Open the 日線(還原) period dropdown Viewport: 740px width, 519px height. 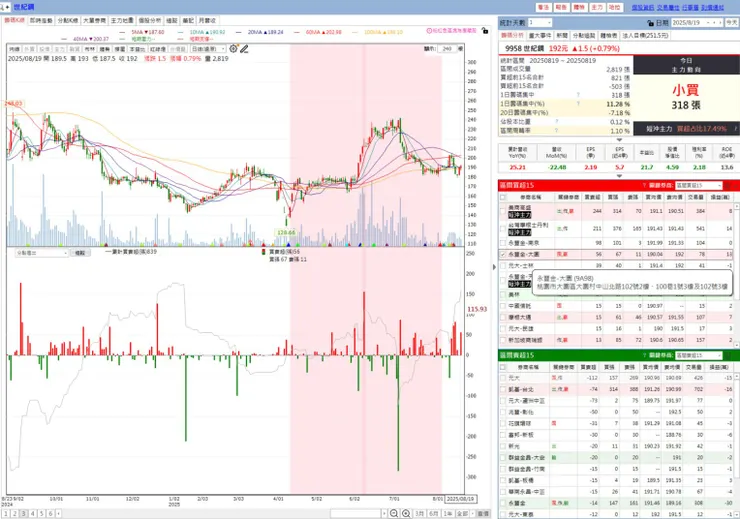pyautogui.click(x=208, y=49)
